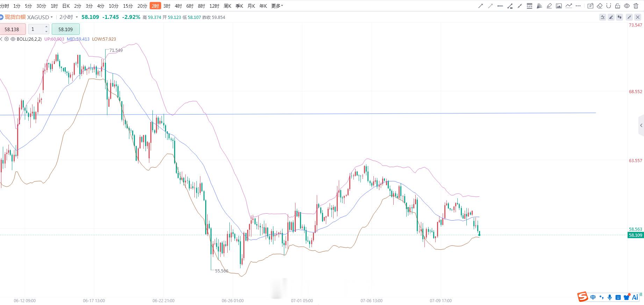The image size is (644, 305).
Task: Toggle the lock drawings icon
Action: tap(617, 6)
